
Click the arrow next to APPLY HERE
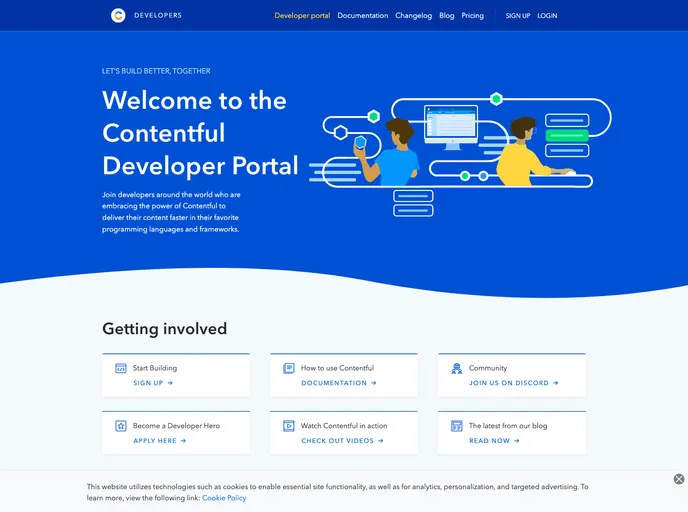183,441
